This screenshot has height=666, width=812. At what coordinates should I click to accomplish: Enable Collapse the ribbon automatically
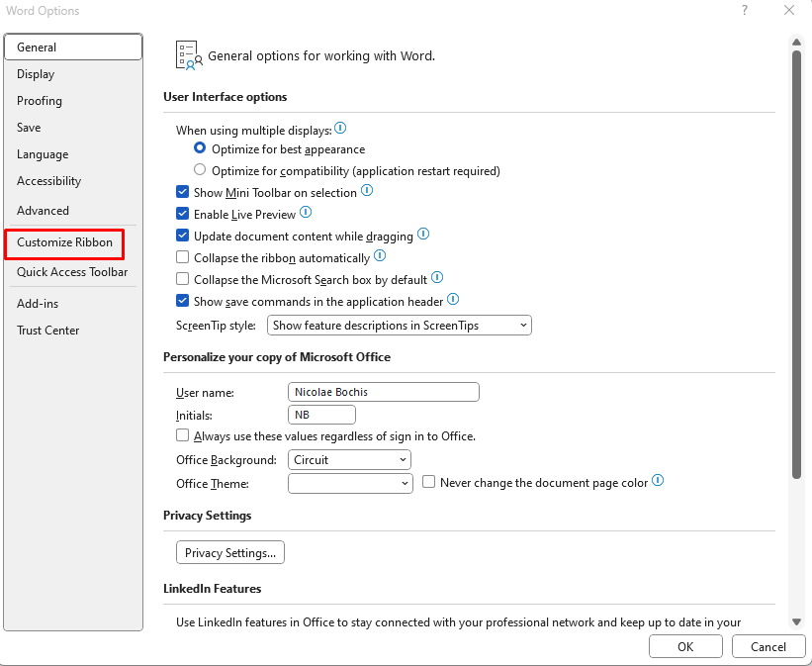tap(182, 258)
